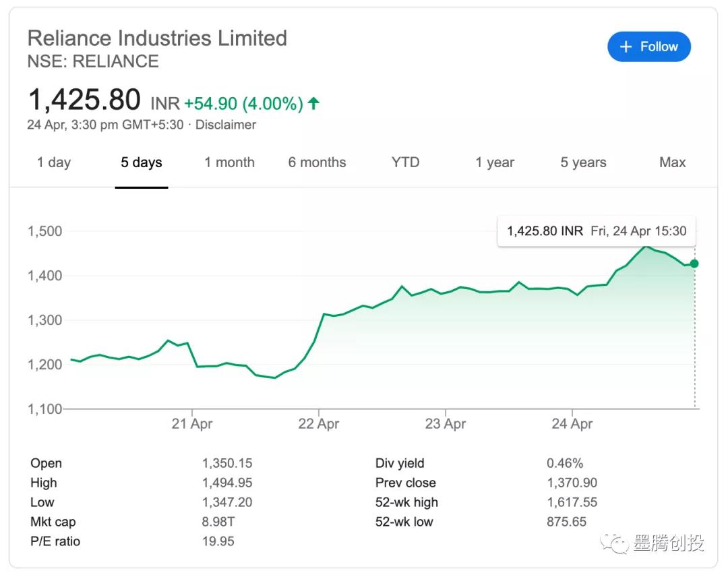Click the price tooltip showing Fri 24 Apr
Image resolution: width=728 pixels, height=575 pixels.
click(596, 231)
